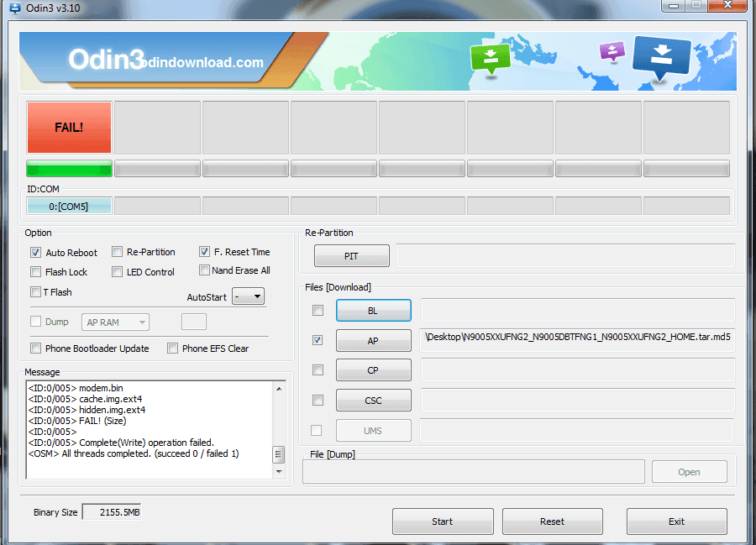Viewport: 756px width, 545px height.
Task: Click the purple download bubble icon in banner
Action: coord(612,51)
